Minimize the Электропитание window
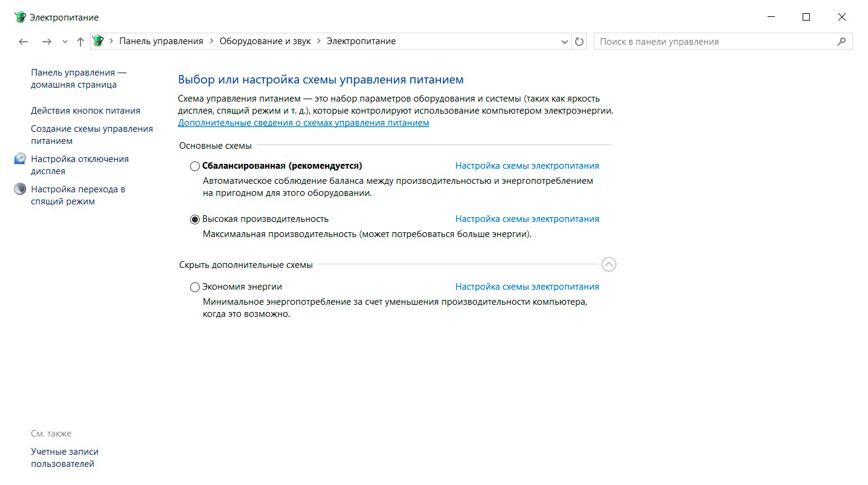The width and height of the screenshot is (868, 485). pyautogui.click(x=771, y=17)
